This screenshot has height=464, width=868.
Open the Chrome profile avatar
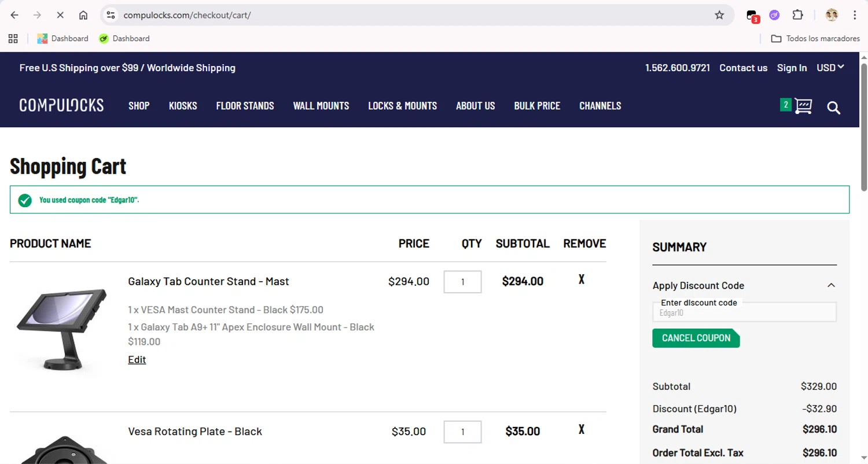[x=832, y=15]
